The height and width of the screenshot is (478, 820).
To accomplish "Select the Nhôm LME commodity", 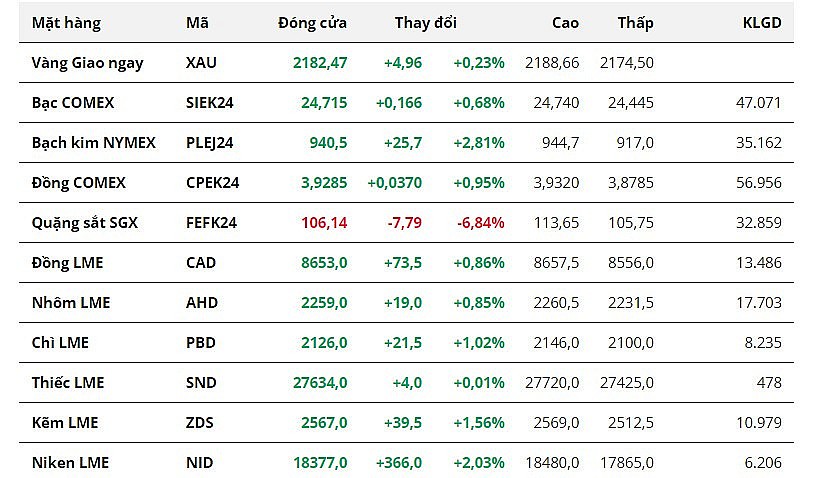I will [71, 303].
